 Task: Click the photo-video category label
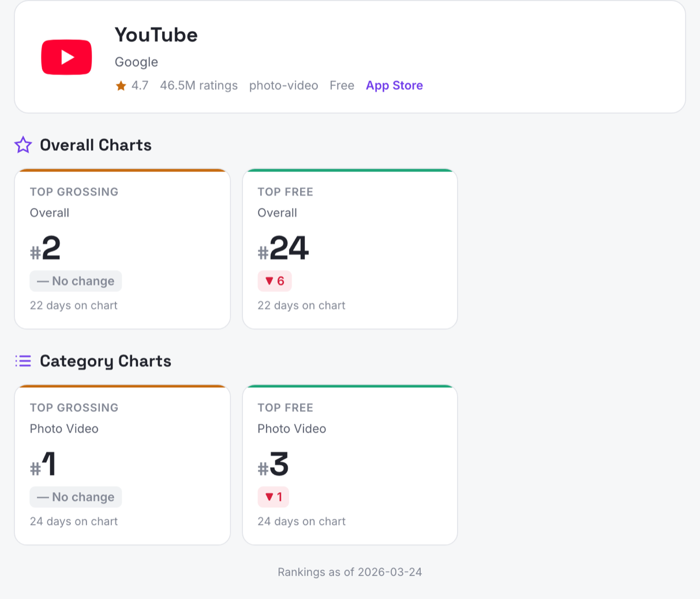pos(283,85)
